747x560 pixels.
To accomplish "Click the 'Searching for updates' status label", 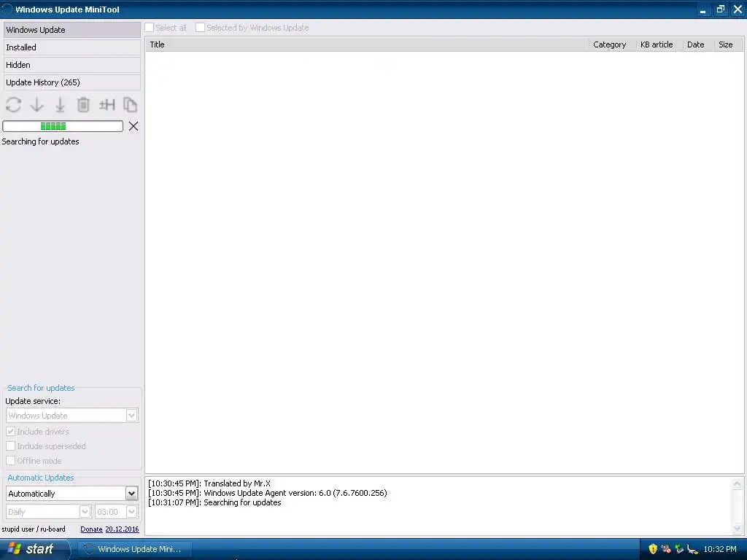I will click(41, 141).
